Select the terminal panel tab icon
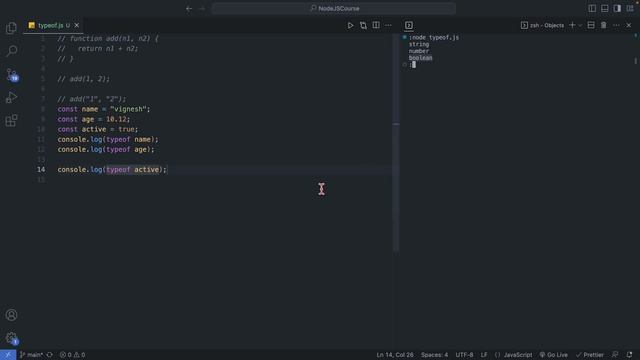The height and width of the screenshot is (360, 640). tap(409, 25)
